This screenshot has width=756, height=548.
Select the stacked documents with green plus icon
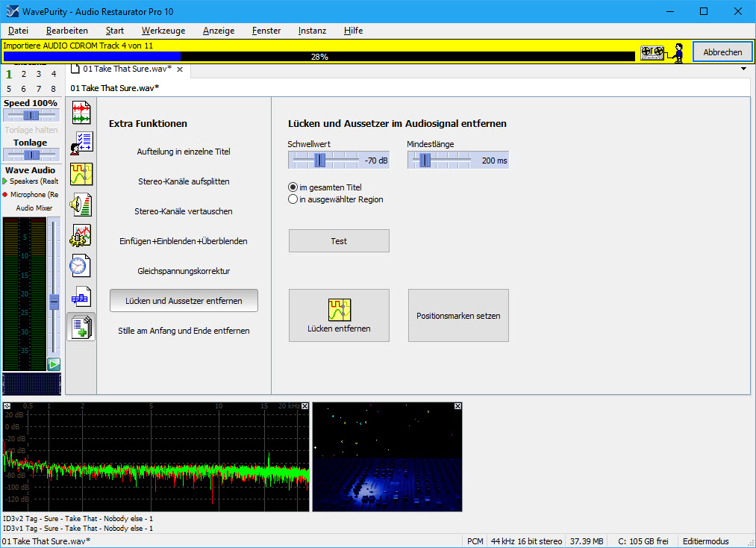pos(81,326)
